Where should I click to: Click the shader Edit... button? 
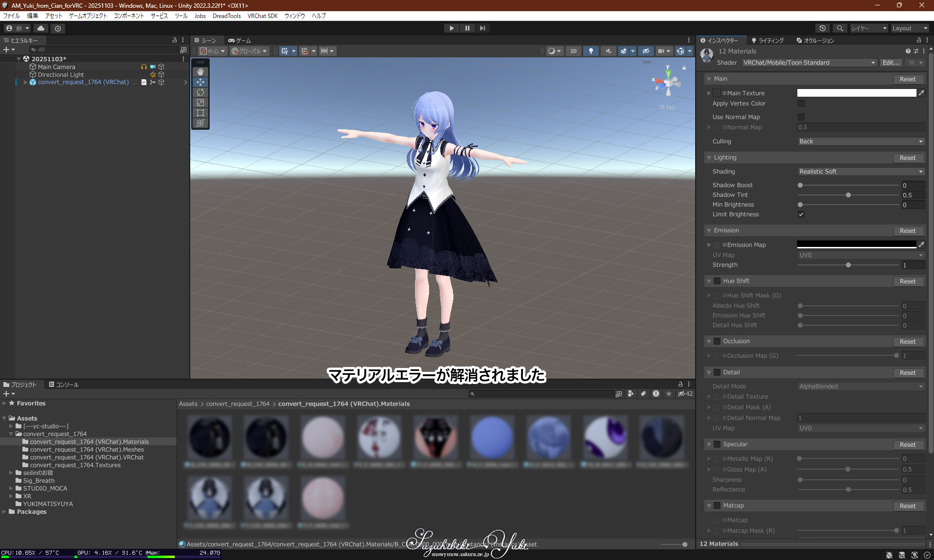tap(891, 63)
